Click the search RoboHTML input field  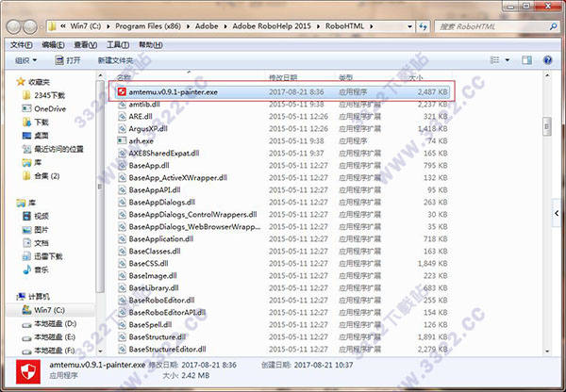click(491, 26)
